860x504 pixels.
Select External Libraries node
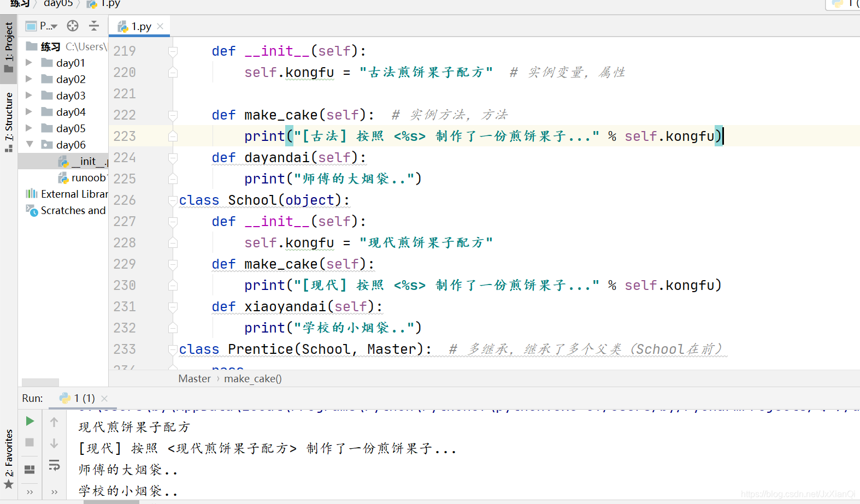67,194
